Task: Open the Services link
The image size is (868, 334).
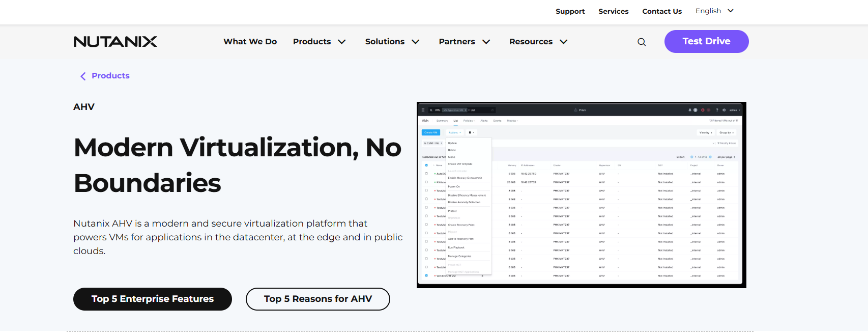Action: (613, 11)
